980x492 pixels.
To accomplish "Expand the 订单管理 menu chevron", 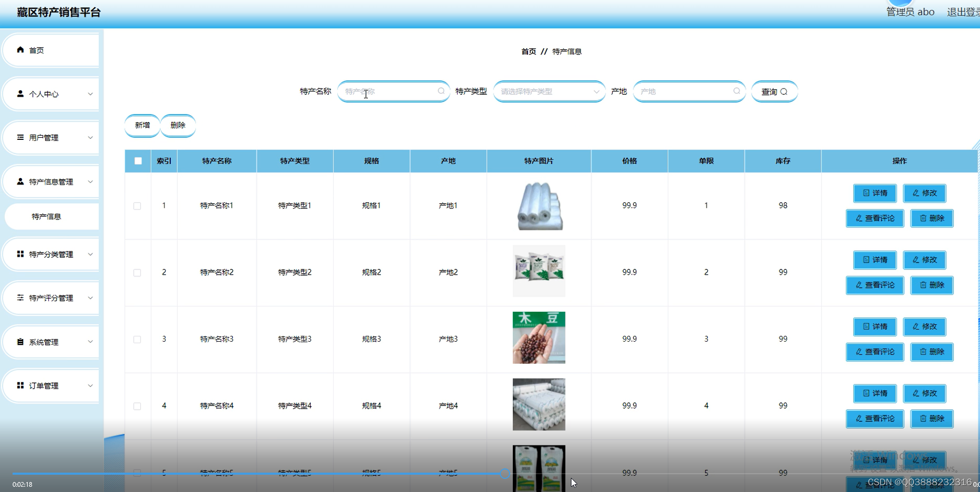I will click(x=90, y=386).
